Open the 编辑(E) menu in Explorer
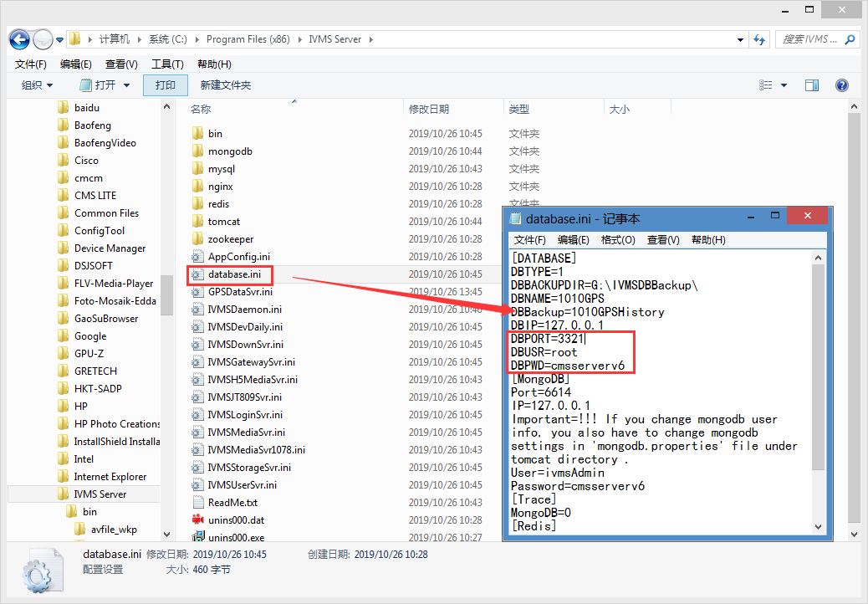 [76, 64]
